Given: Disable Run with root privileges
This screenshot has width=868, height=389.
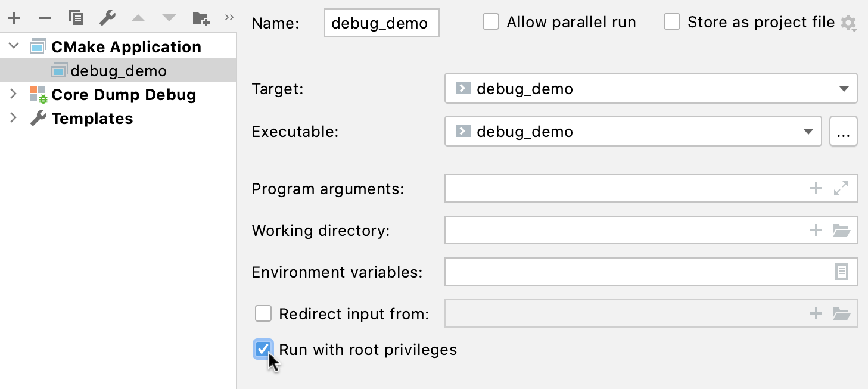Looking at the screenshot, I should pyautogui.click(x=263, y=350).
